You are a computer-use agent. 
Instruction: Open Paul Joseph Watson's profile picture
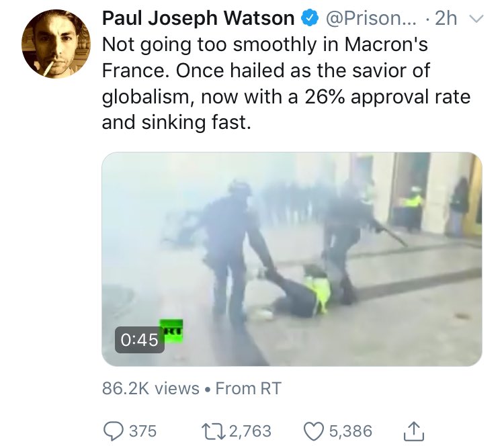tap(56, 44)
